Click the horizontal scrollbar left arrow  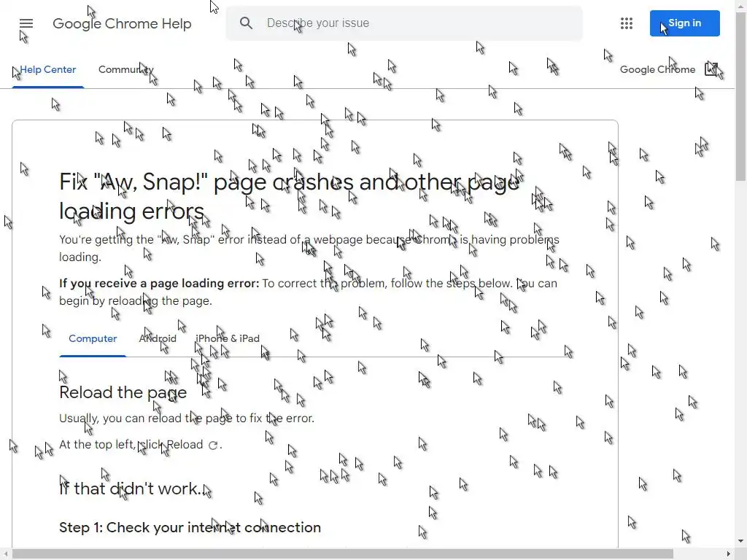(5, 554)
